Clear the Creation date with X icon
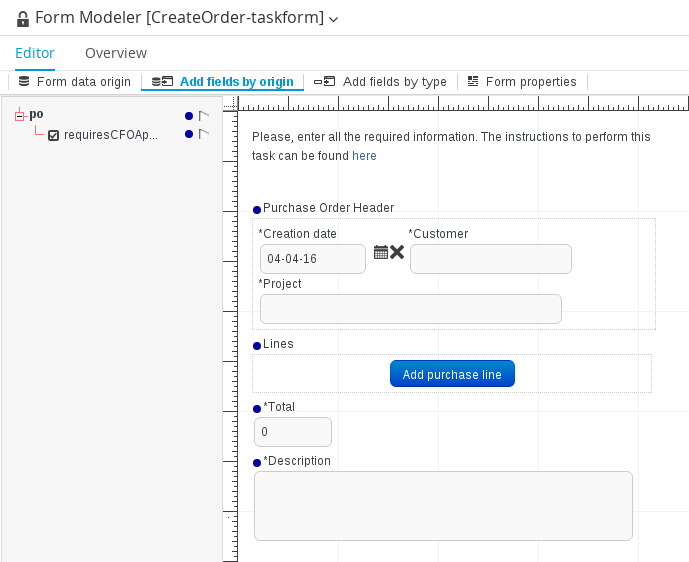 tap(396, 252)
